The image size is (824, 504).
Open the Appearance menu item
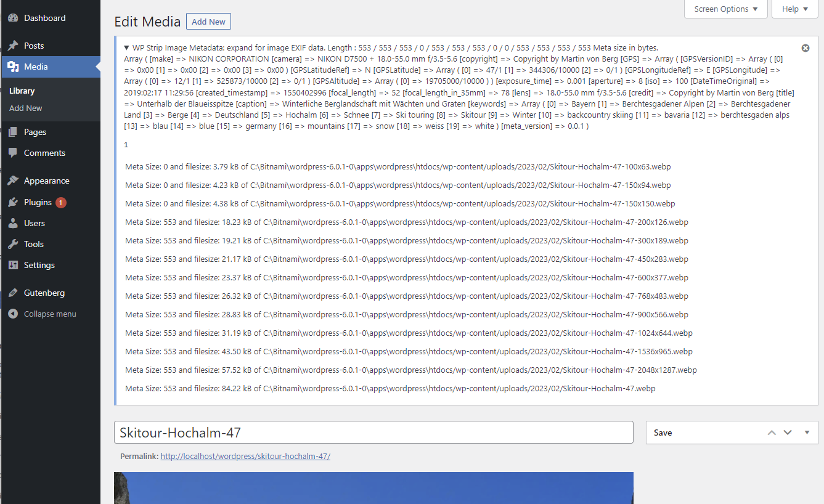coord(51,181)
